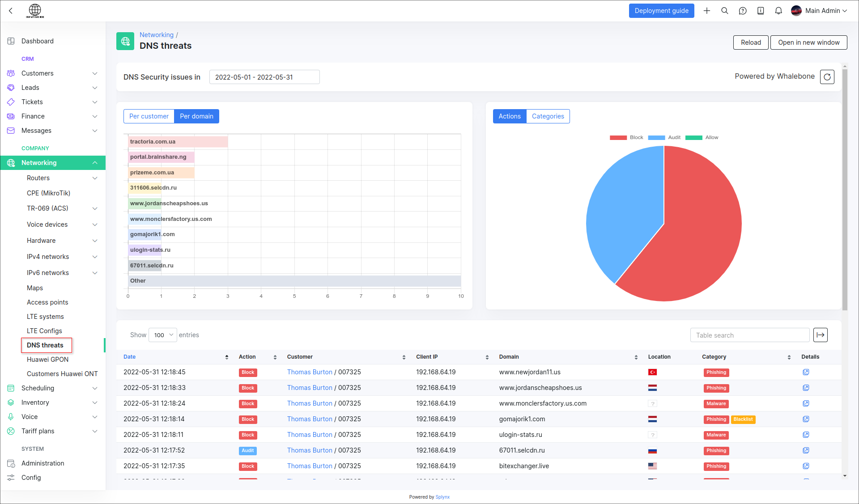Click the Deployment guide button
The height and width of the screenshot is (504, 859).
point(661,11)
